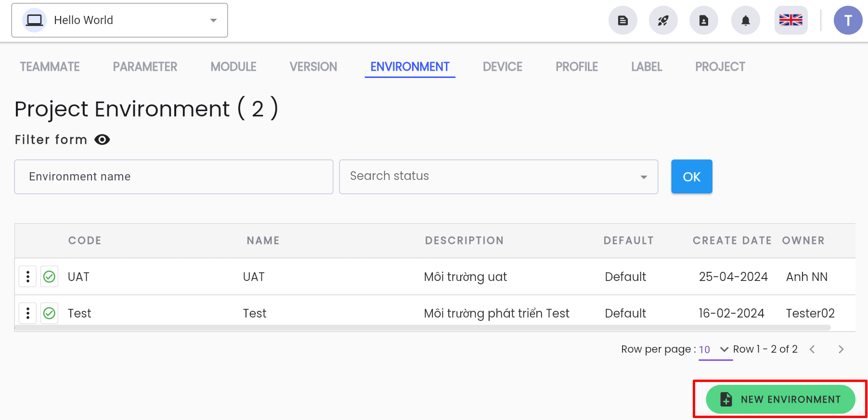The height and width of the screenshot is (420, 868).
Task: Click the rocket launch icon
Action: click(663, 20)
